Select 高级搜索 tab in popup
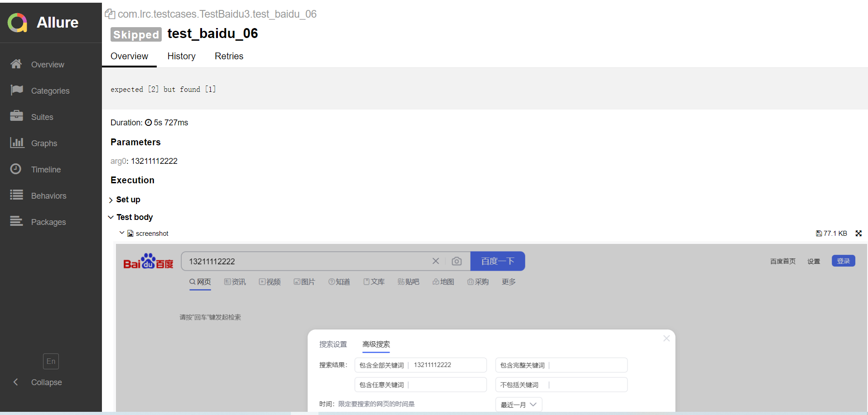 [376, 344]
